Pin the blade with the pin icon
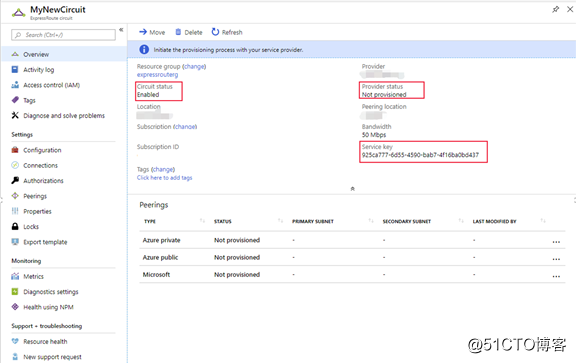Viewport: 576px width, 363px height. tap(555, 9)
